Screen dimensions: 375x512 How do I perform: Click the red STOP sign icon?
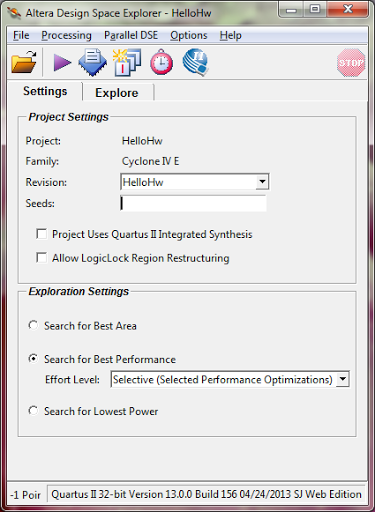click(351, 63)
